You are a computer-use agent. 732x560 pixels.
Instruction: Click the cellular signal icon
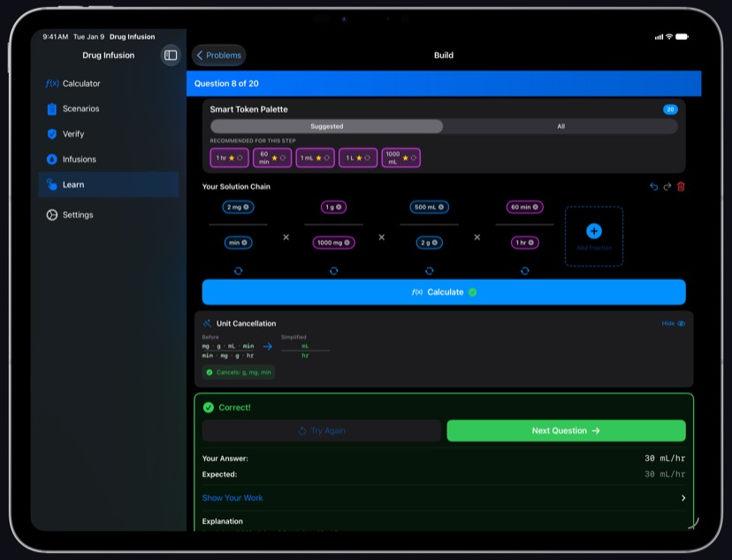tap(659, 37)
